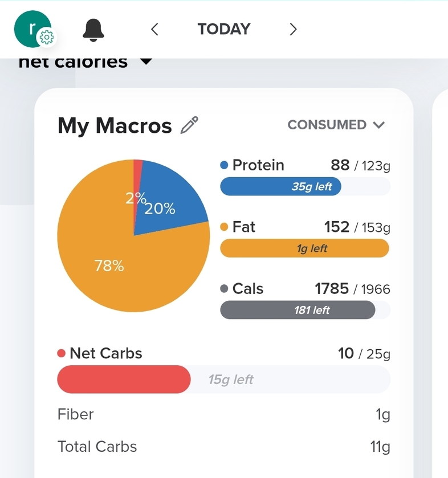The width and height of the screenshot is (448, 478).
Task: Click the Protein progress bar
Action: 305,186
